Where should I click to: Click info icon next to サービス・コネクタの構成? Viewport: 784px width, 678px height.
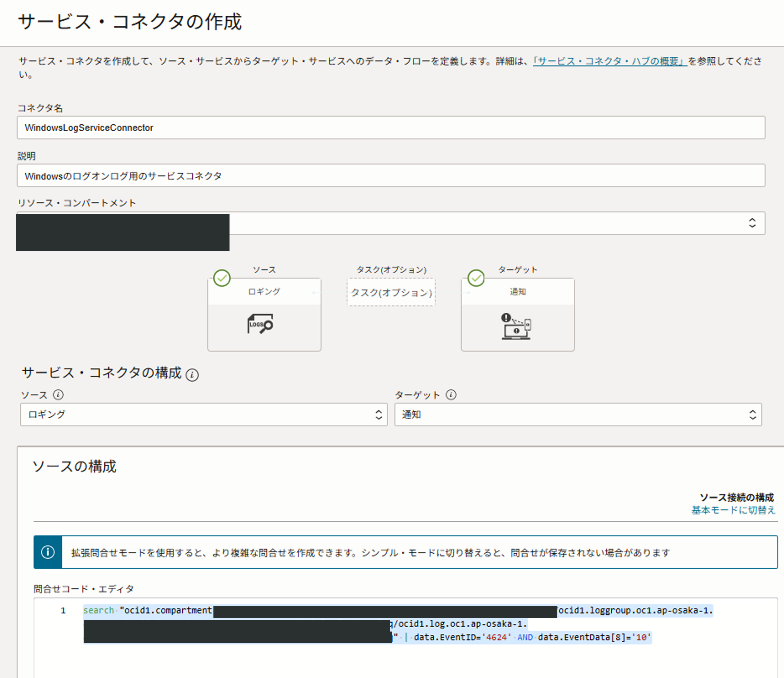(193, 375)
